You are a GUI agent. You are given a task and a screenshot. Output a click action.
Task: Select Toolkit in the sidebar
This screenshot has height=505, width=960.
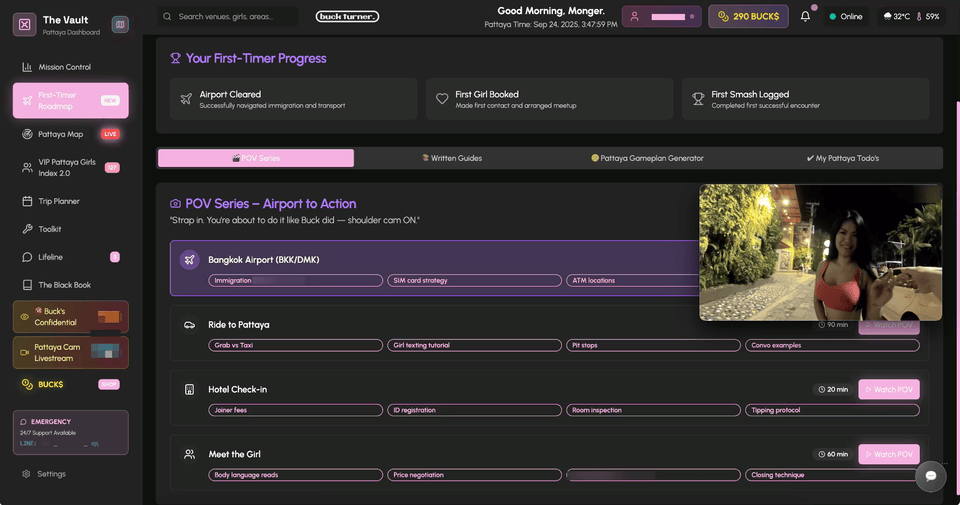[50, 229]
